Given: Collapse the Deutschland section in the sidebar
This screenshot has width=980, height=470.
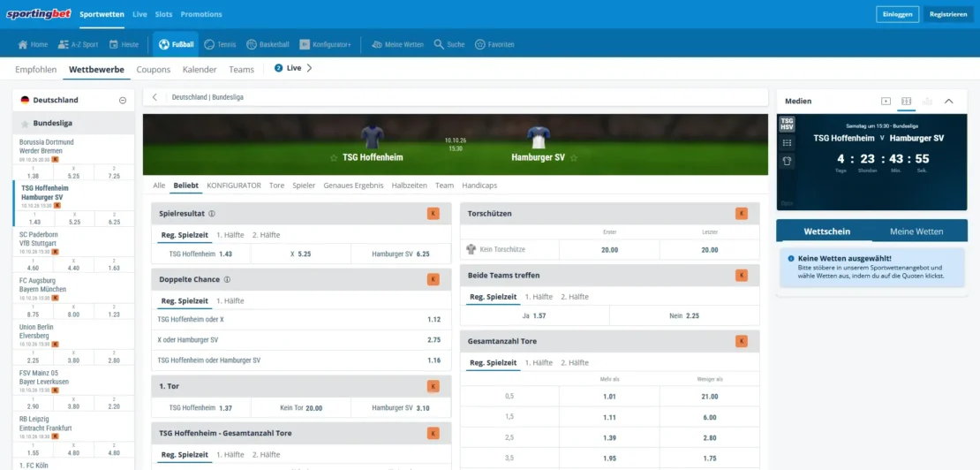Looking at the screenshot, I should click(x=123, y=100).
